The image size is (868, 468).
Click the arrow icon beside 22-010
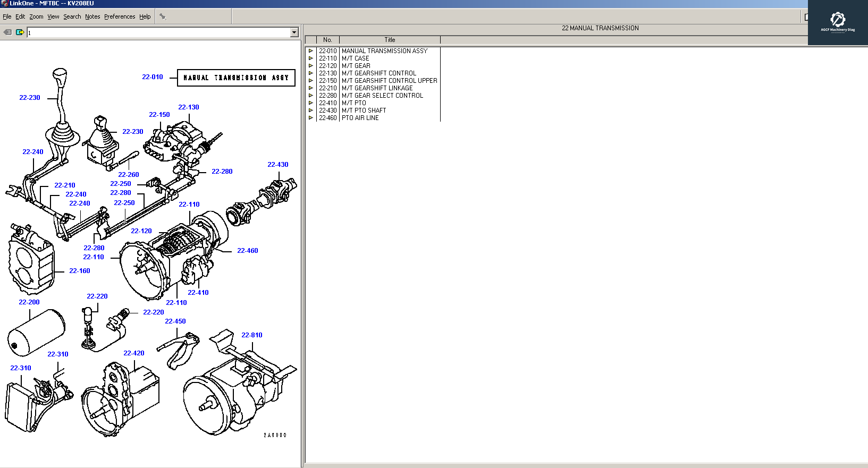coord(311,51)
